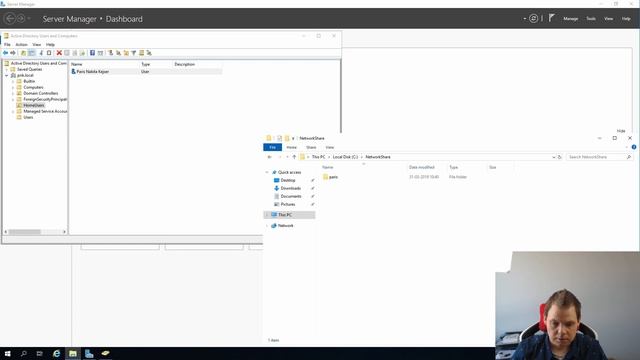The image size is (640, 360).
Task: Open Task View from taskbar
Action: 40,353
